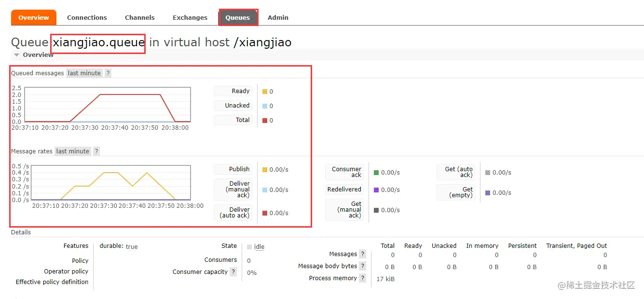Switch to the Connections tab
Screen dimensions: 644x299
click(x=87, y=17)
